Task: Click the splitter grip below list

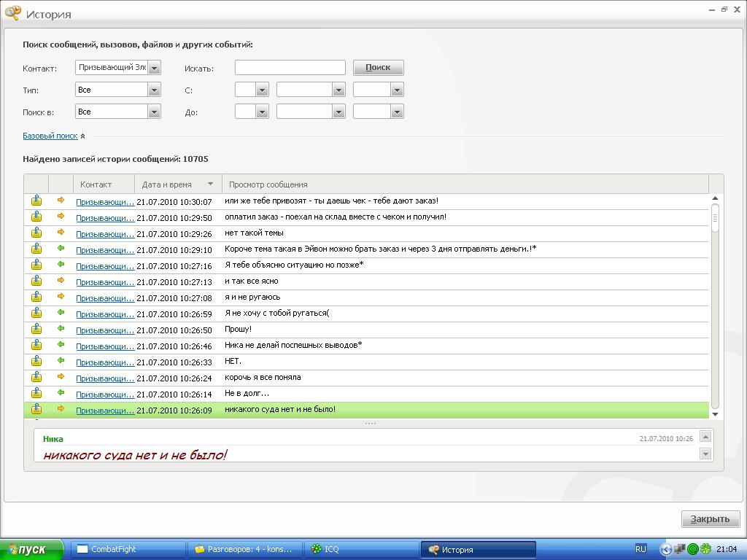Action: (370, 424)
